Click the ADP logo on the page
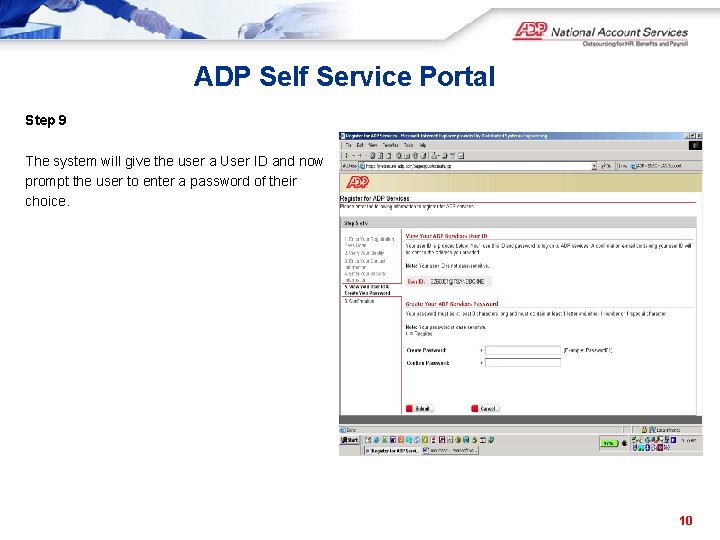Image resolution: width=720 pixels, height=540 pixels. coord(358,182)
